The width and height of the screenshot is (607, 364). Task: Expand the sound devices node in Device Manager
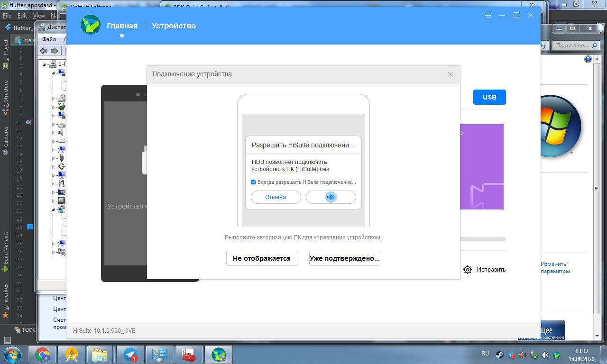[x=54, y=132]
